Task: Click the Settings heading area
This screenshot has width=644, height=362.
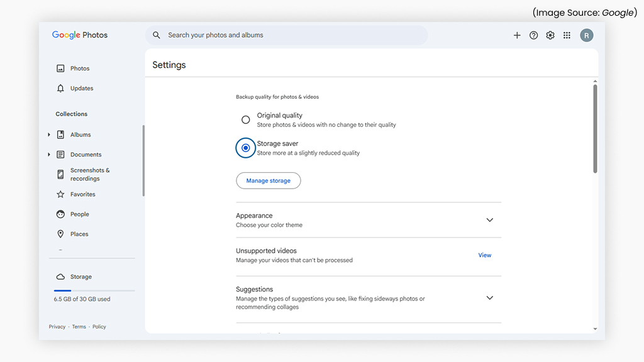Action: [169, 65]
